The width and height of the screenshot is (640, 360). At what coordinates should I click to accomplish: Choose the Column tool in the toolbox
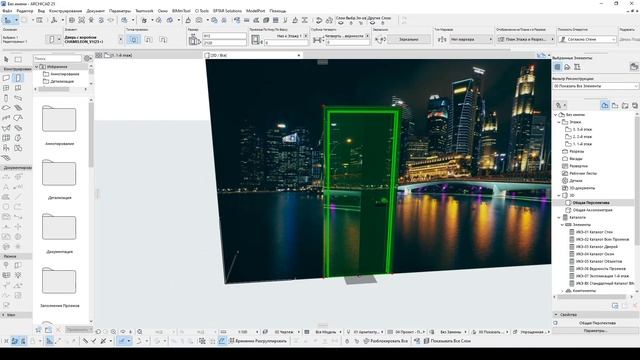[x=6, y=98]
